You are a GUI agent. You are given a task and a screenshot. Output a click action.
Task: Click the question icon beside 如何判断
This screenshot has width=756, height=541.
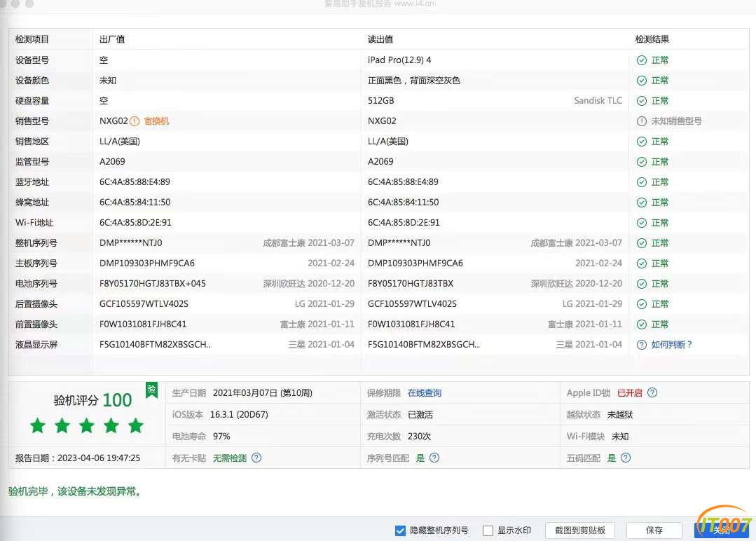point(642,345)
